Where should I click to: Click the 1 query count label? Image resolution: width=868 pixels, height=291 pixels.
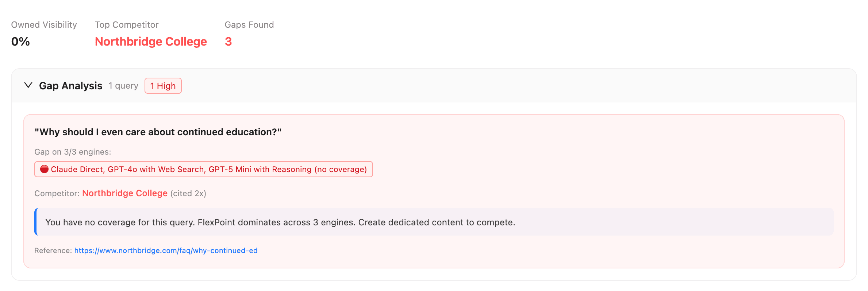point(123,86)
